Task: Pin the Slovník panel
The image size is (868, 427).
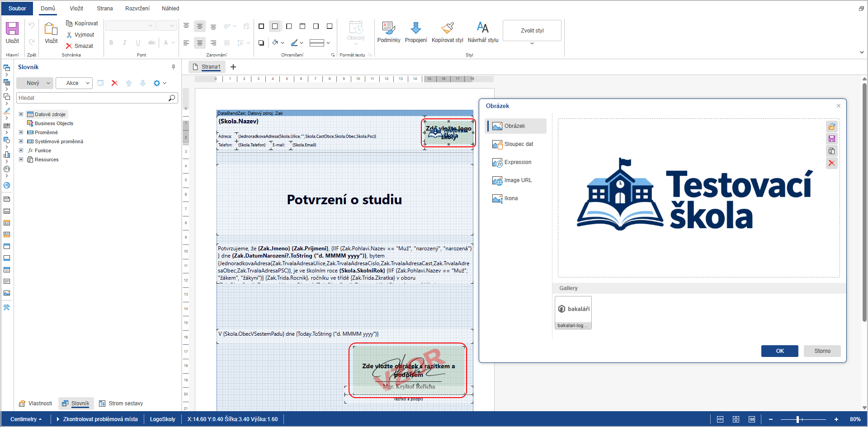Action: 173,67
